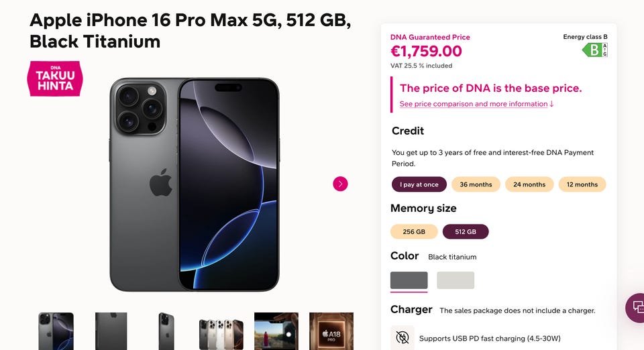Select the 512 GB memory size
The width and height of the screenshot is (644, 350).
(466, 231)
